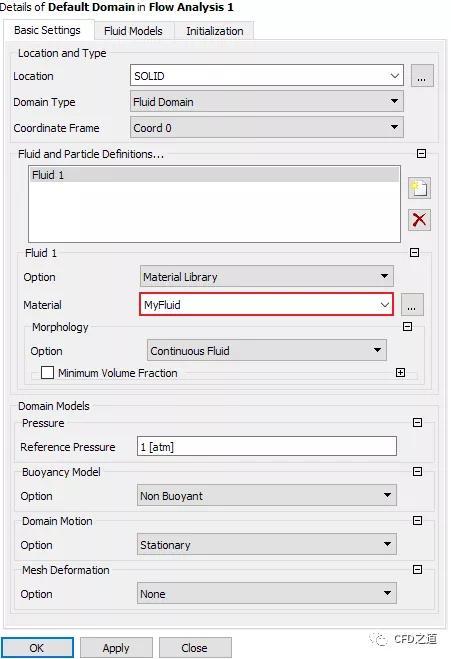
Task: Add a new fluid definition icon
Action: [419, 188]
